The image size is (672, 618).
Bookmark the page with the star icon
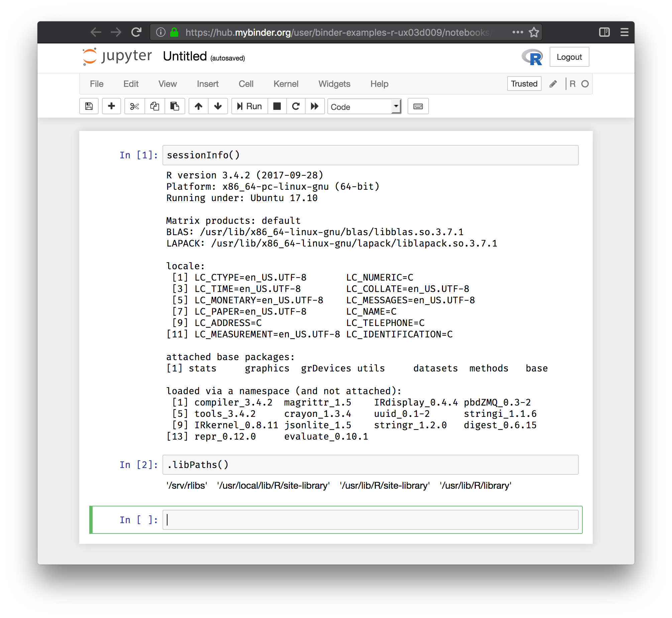coord(533,32)
